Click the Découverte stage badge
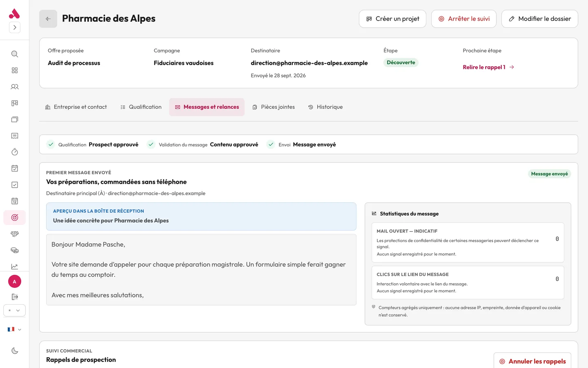The height and width of the screenshot is (368, 588). click(401, 63)
